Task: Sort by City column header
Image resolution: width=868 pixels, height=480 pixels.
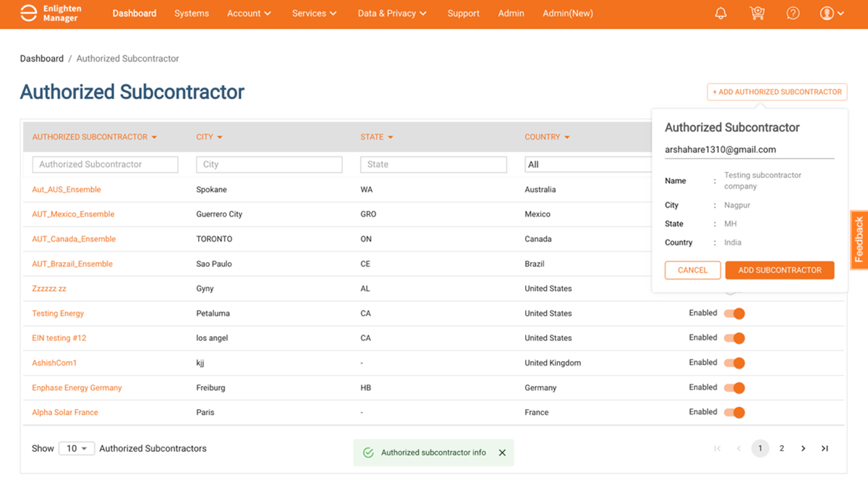Action: 209,137
